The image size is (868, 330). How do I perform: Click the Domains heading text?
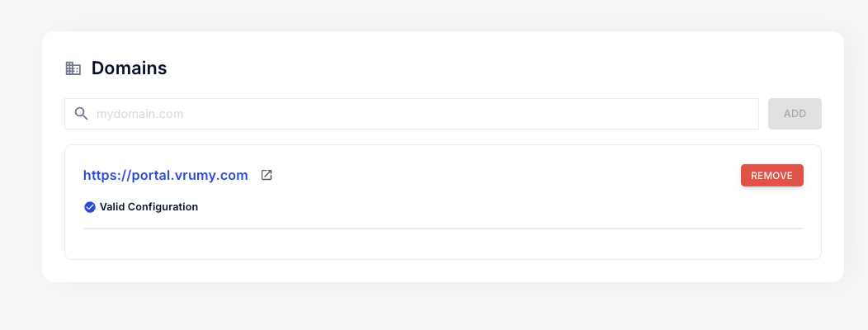click(x=129, y=68)
